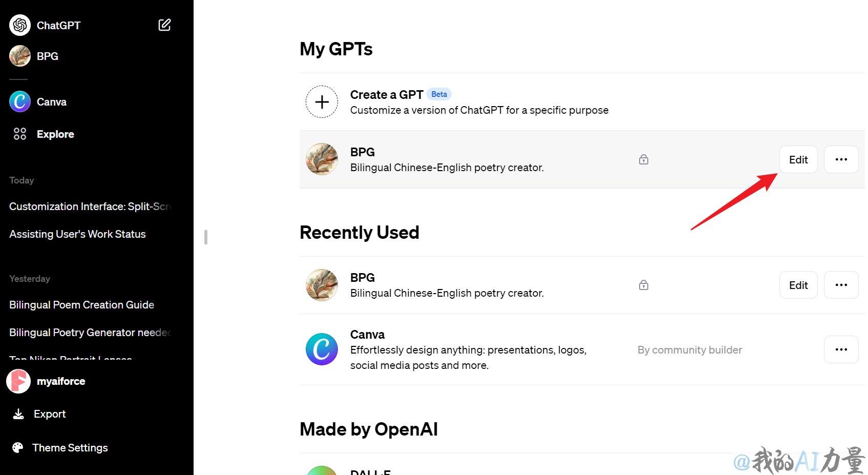Open the BPG avatar in sidebar
868x475 pixels.
(x=20, y=56)
